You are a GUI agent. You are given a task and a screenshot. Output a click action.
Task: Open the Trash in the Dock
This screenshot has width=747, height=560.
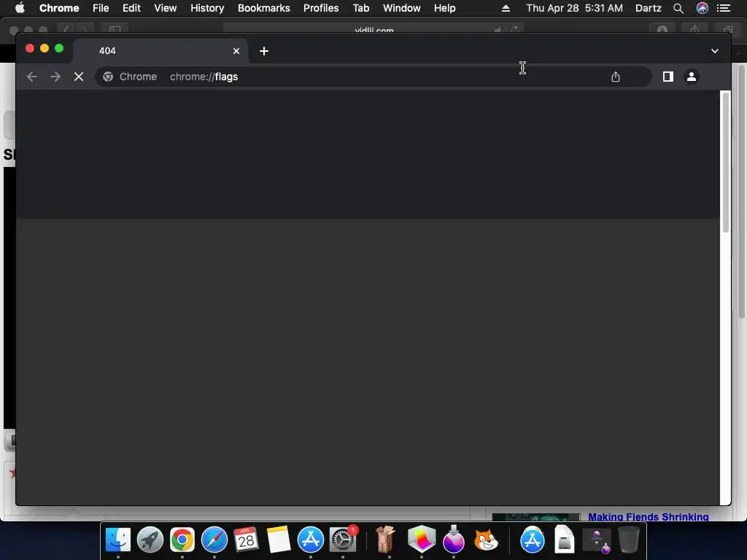click(x=629, y=540)
